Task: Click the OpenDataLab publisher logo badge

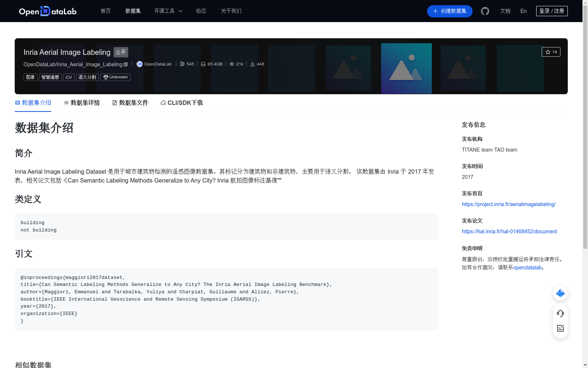Action: click(140, 64)
